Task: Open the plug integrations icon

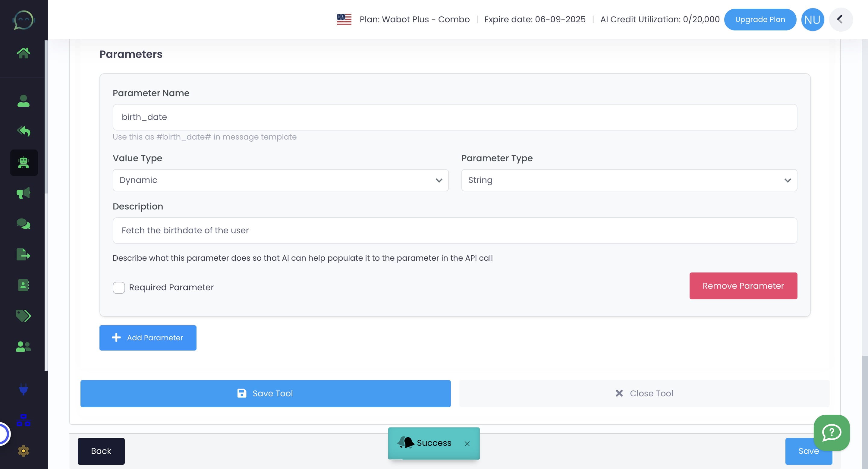Action: click(23, 389)
